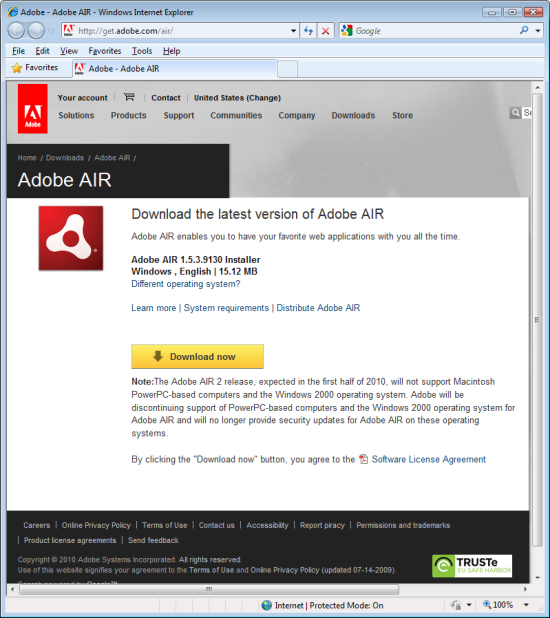
Task: Click the Refresh page icon
Action: (308, 31)
